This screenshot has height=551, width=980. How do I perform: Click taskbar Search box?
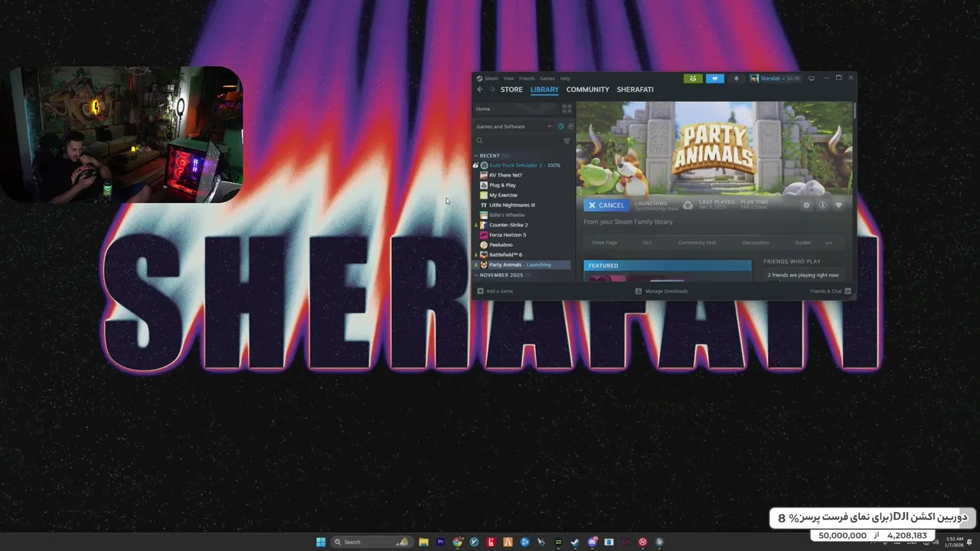tap(371, 542)
